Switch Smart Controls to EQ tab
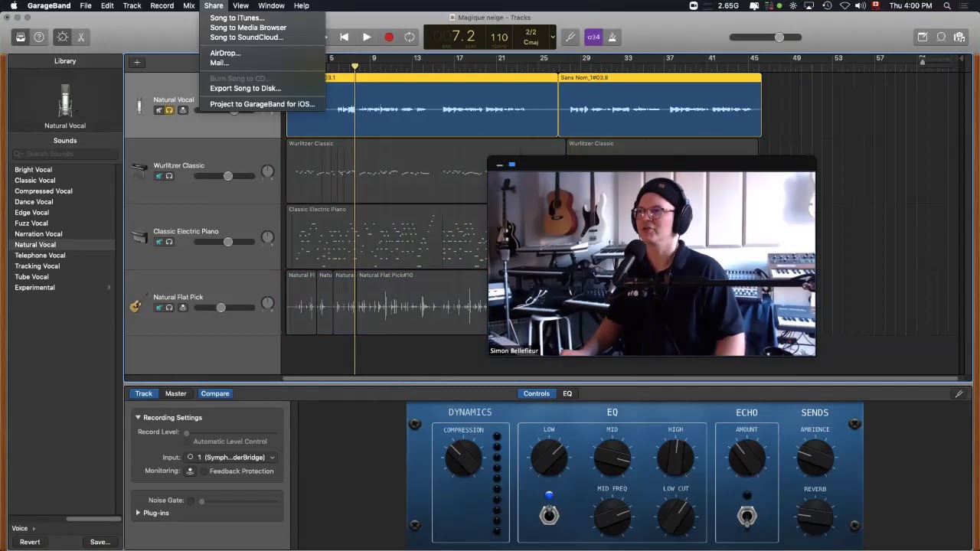The width and height of the screenshot is (980, 551). [x=567, y=393]
